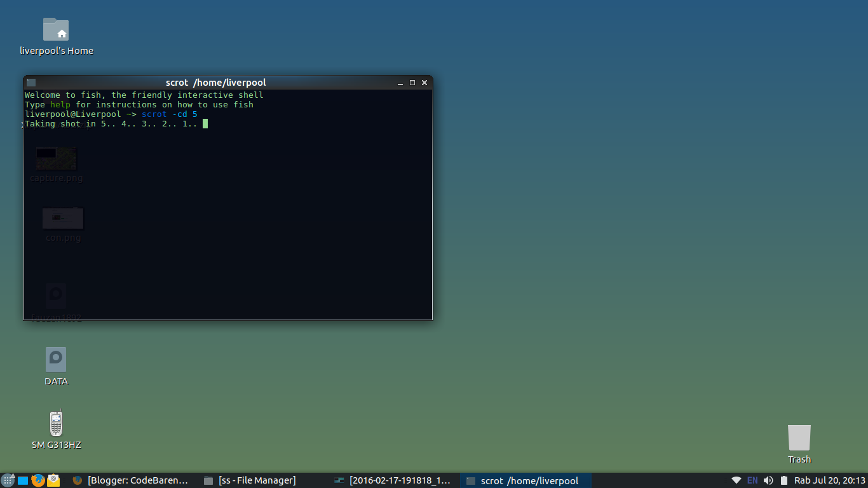Select the DATA drive desktop icon
Screen dimensions: 868x488
(56, 367)
